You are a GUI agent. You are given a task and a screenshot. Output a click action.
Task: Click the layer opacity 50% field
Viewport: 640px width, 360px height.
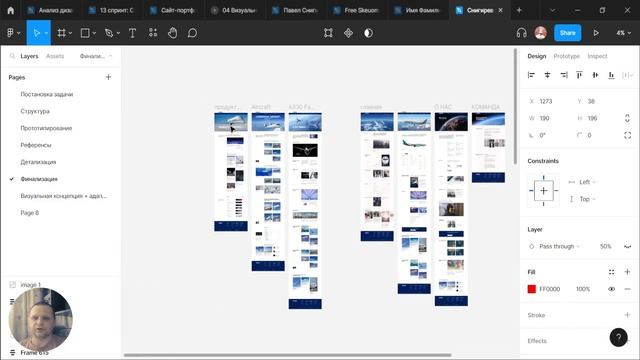click(606, 247)
